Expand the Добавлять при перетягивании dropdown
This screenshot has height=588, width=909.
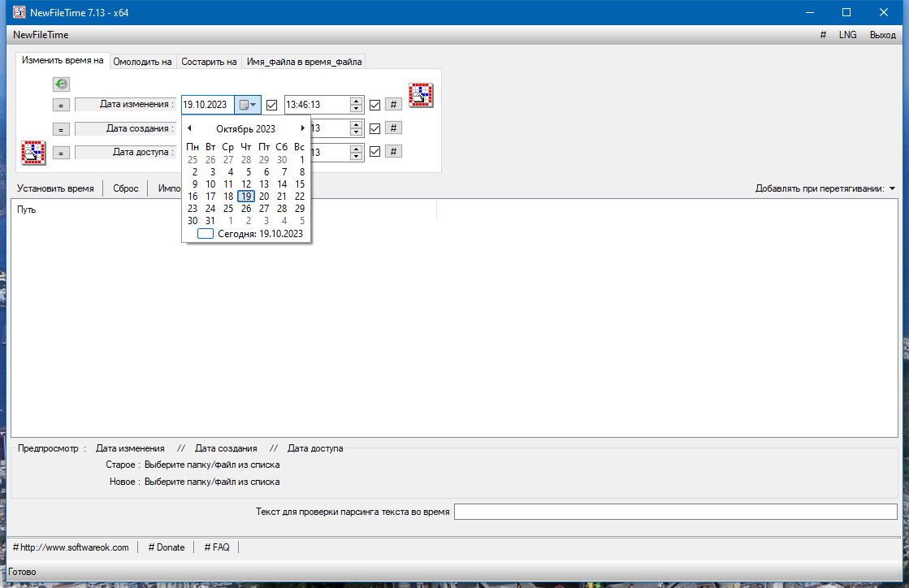click(x=892, y=188)
